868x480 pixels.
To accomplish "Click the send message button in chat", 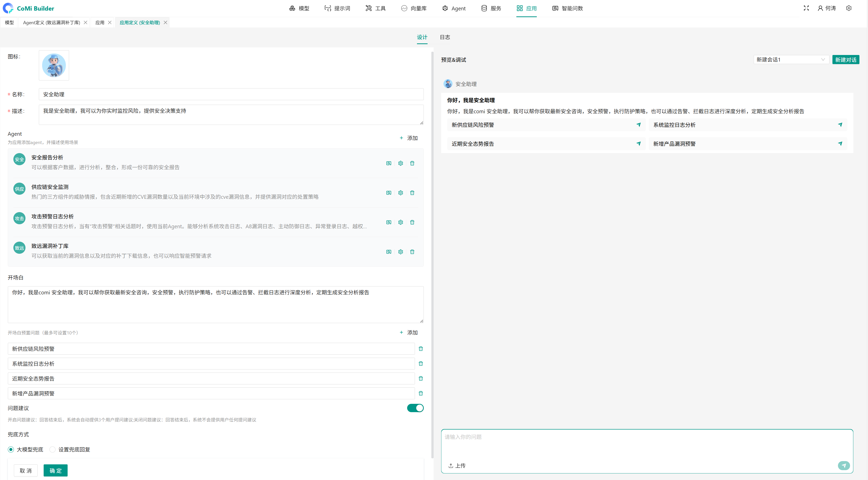I will [x=844, y=466].
